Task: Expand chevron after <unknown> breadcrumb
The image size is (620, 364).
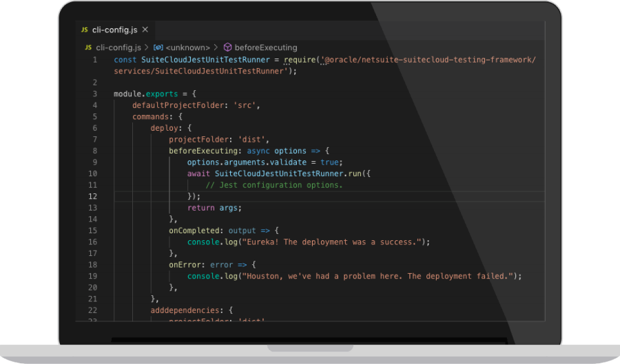Action: [x=216, y=47]
